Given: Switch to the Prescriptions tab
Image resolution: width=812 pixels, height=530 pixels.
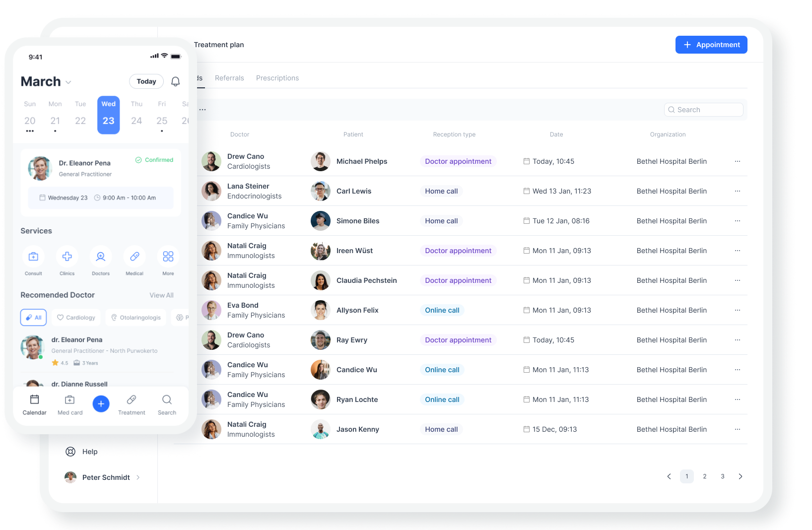Looking at the screenshot, I should pos(277,78).
